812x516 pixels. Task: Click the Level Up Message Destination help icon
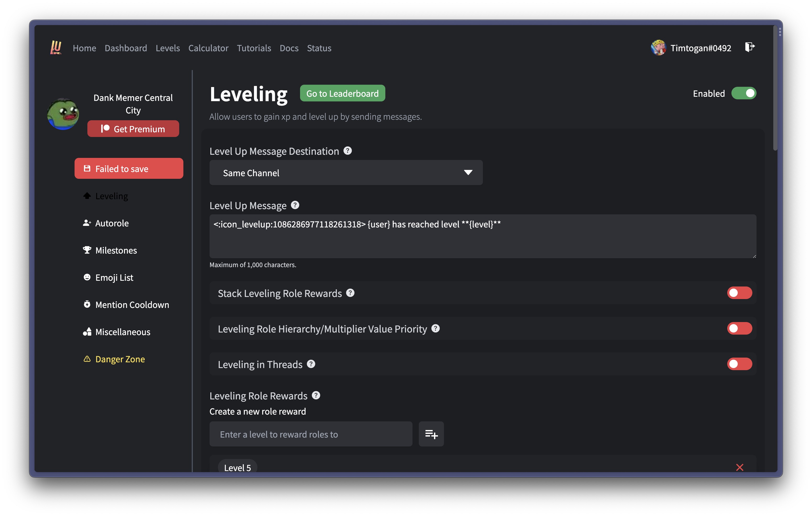[348, 151]
